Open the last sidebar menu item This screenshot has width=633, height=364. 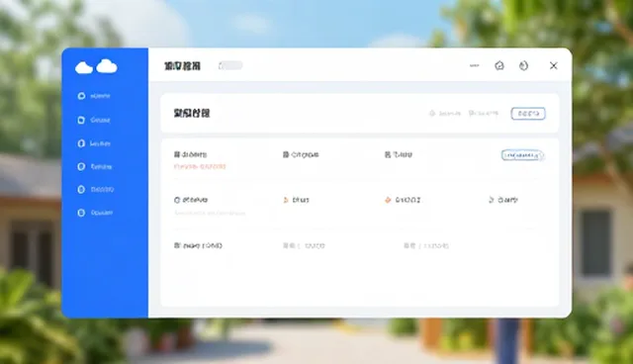95,213
